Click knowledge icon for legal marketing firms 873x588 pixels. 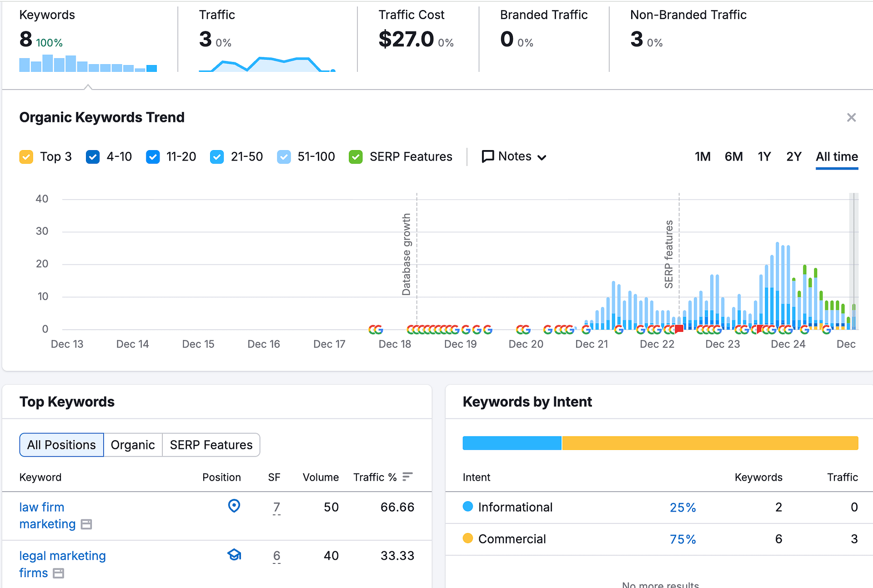tap(234, 555)
